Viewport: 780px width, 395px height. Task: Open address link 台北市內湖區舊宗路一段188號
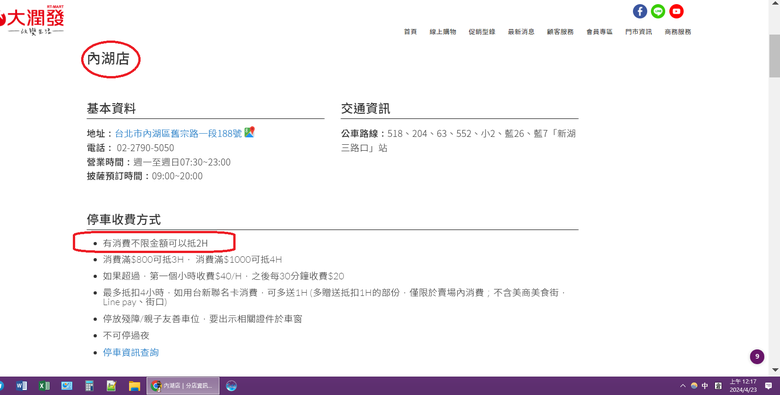click(179, 133)
